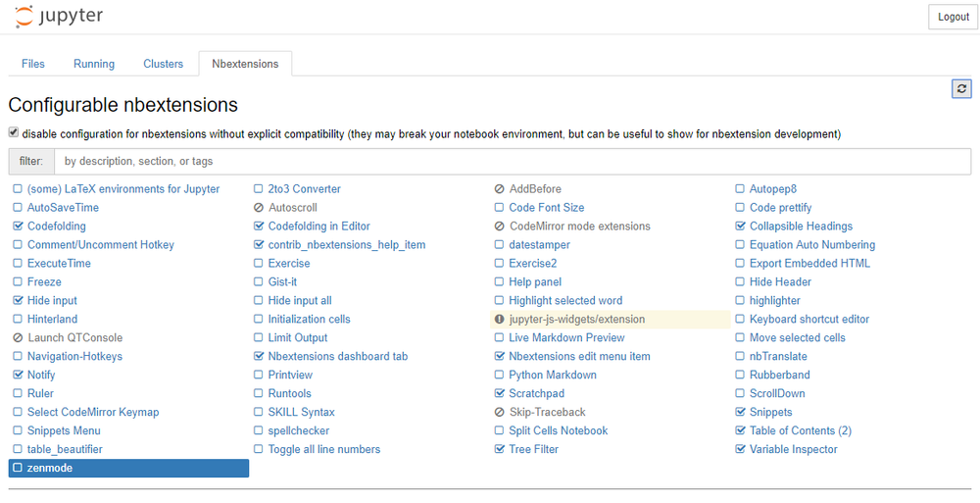The height and width of the screenshot is (503, 980).
Task: Open the Table of Contents (2) link
Action: [x=800, y=431]
